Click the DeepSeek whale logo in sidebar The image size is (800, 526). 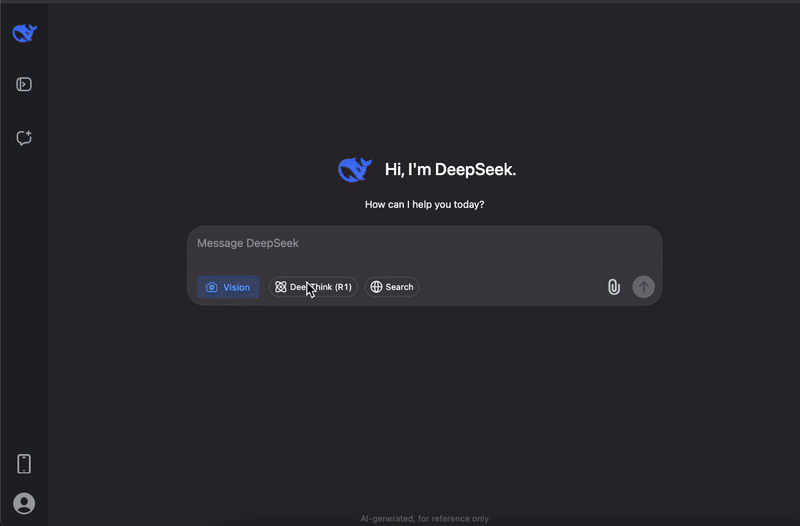pos(24,33)
